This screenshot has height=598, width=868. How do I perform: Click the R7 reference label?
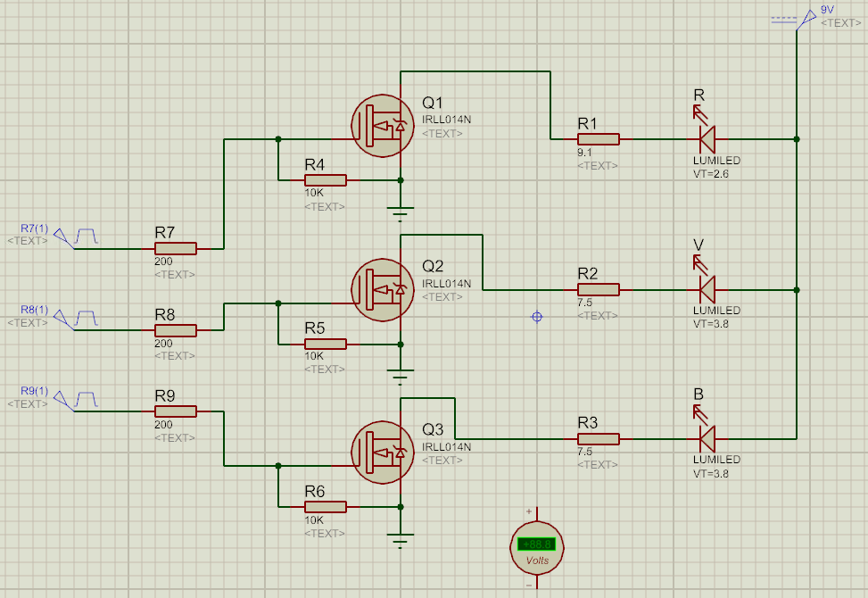(x=165, y=233)
